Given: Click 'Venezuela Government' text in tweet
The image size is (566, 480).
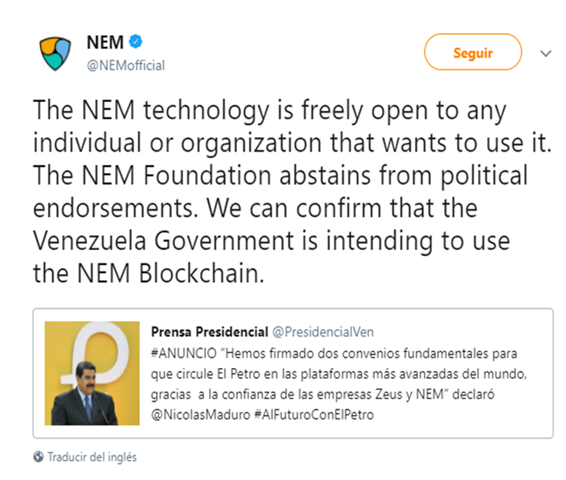Looking at the screenshot, I should coord(164,241).
